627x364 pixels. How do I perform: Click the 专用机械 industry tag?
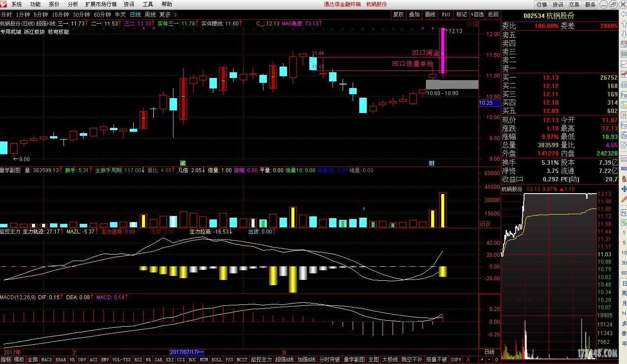coord(11,32)
